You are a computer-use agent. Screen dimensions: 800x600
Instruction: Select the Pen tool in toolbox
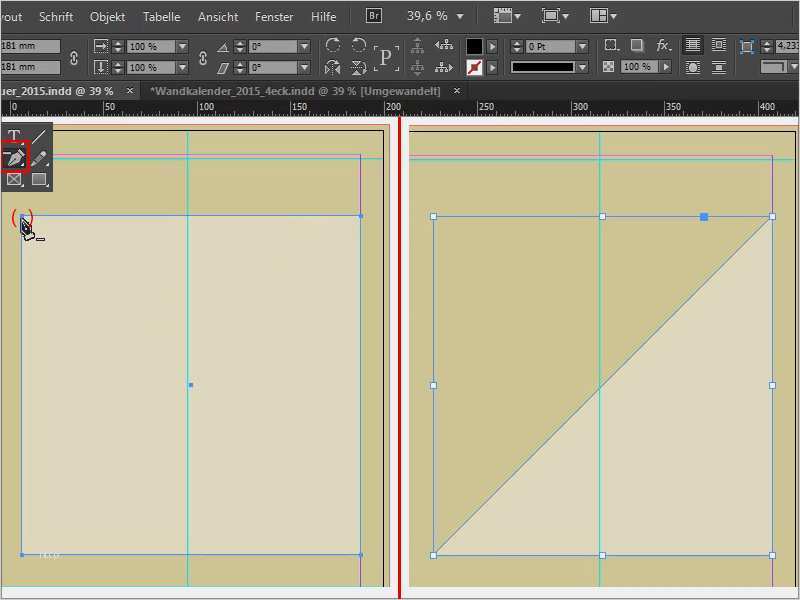14,158
